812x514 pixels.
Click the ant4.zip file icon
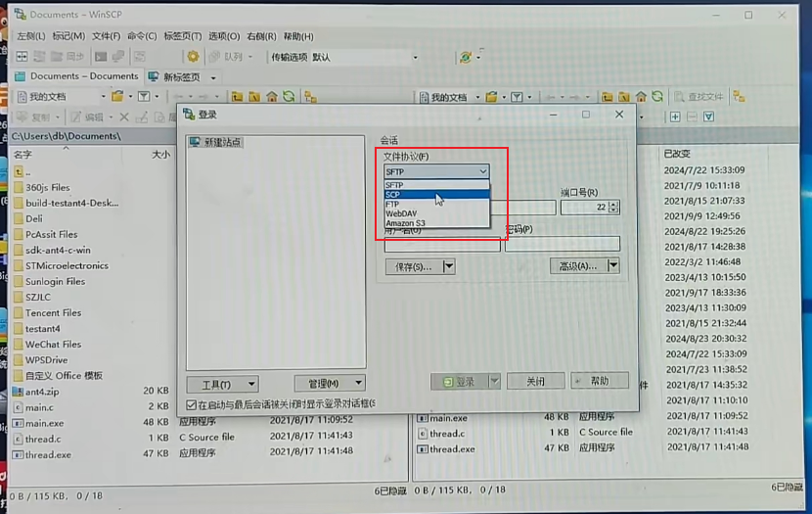(x=19, y=392)
